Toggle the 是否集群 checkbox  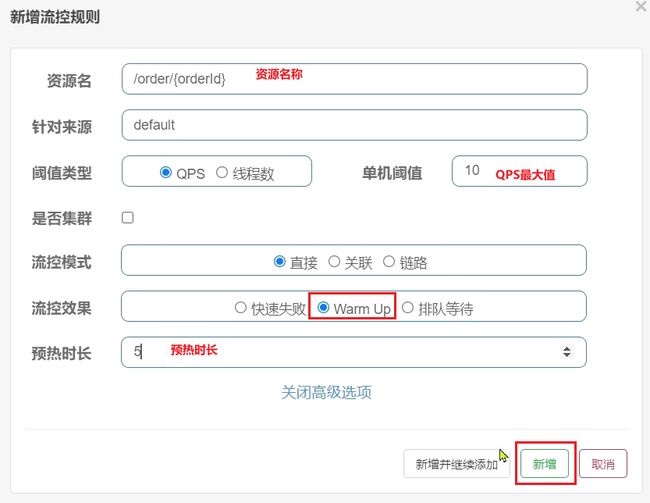128,218
